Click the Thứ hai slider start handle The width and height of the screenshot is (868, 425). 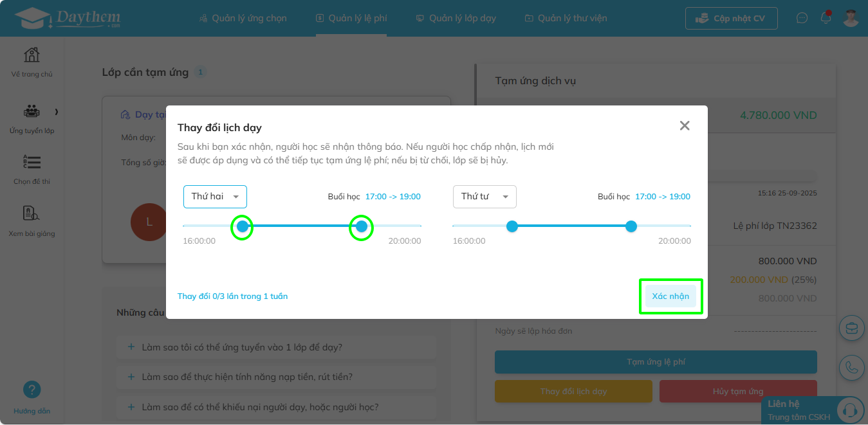tap(243, 226)
